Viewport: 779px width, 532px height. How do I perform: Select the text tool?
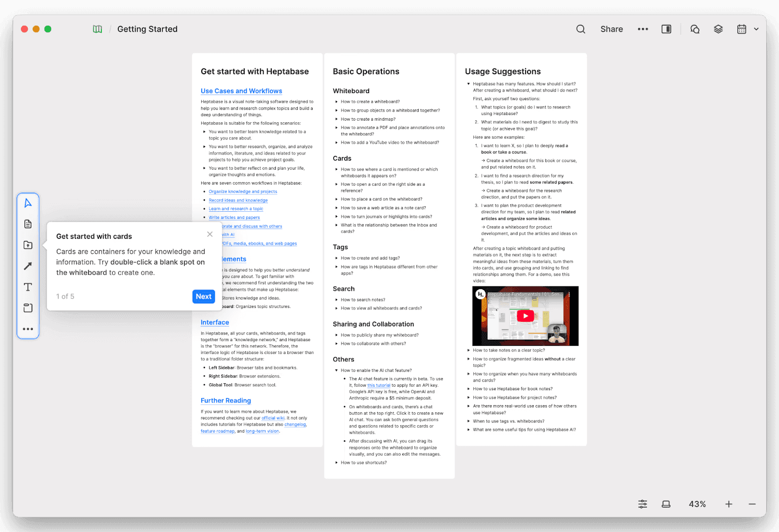click(28, 287)
